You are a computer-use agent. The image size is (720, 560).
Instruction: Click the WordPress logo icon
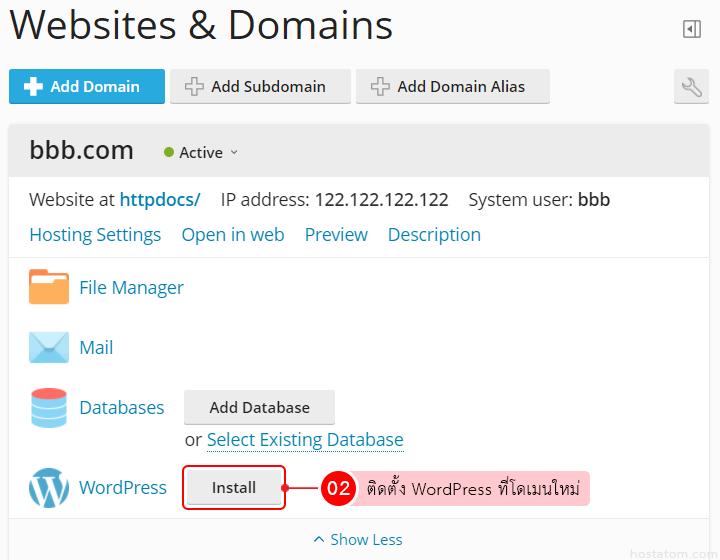49,488
